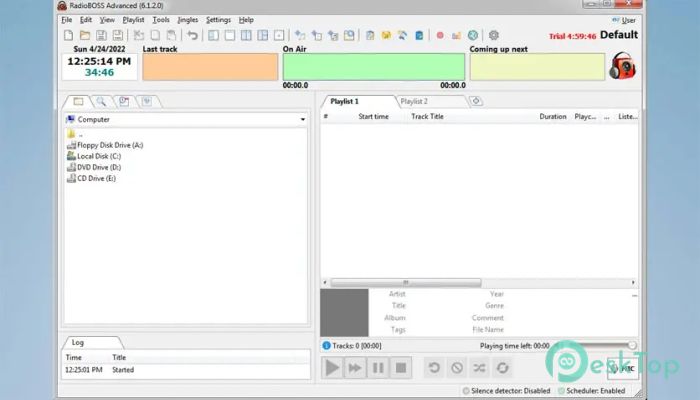
Task: Click the New playlist toolbar icon
Action: click(x=68, y=35)
